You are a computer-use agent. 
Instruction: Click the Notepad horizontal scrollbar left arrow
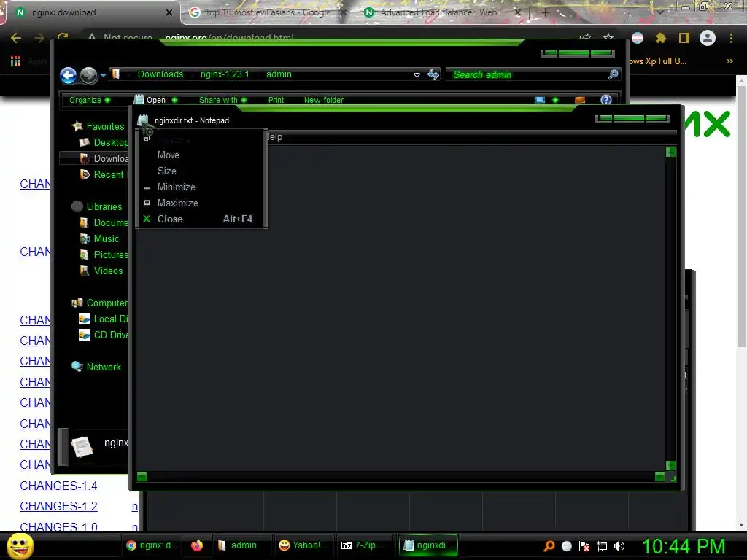142,476
